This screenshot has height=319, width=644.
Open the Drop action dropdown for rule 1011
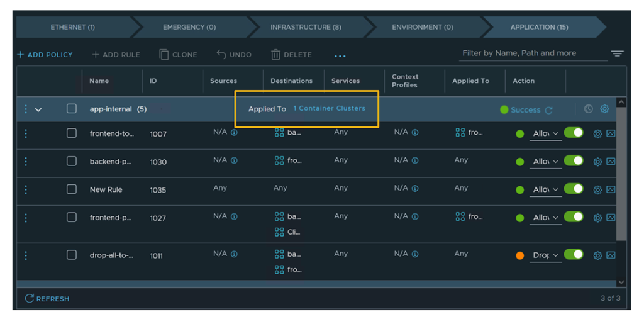pos(545,255)
